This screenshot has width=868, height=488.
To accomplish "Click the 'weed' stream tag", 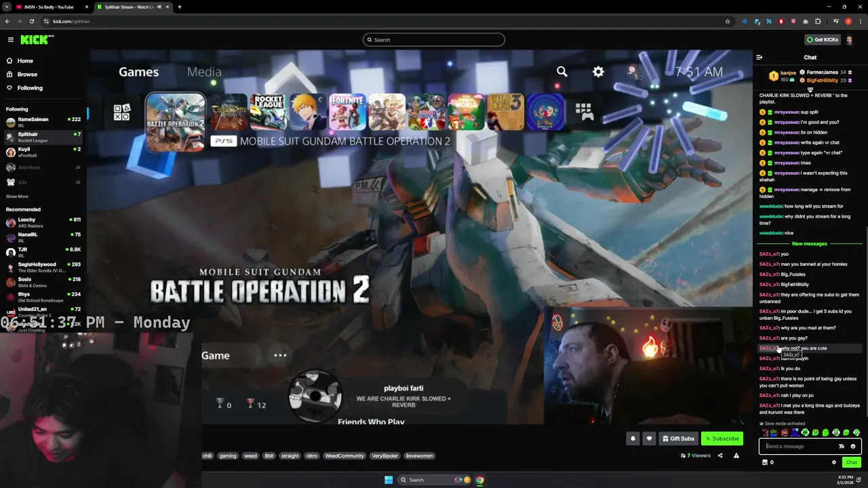I will [x=251, y=456].
